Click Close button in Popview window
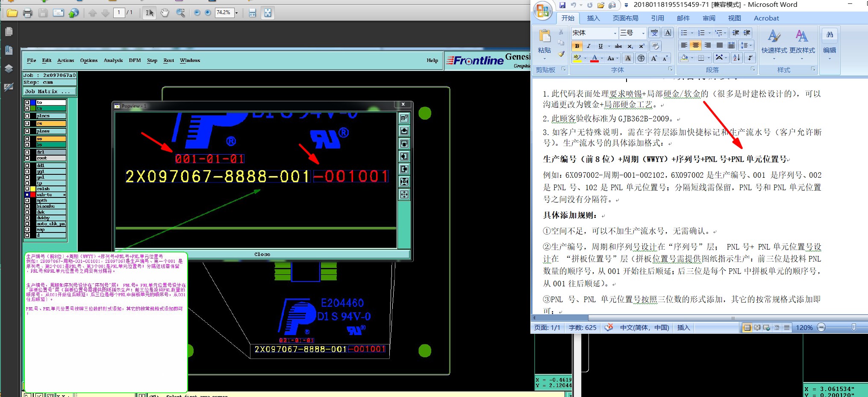Screen dimensions: 868x397 point(262,254)
